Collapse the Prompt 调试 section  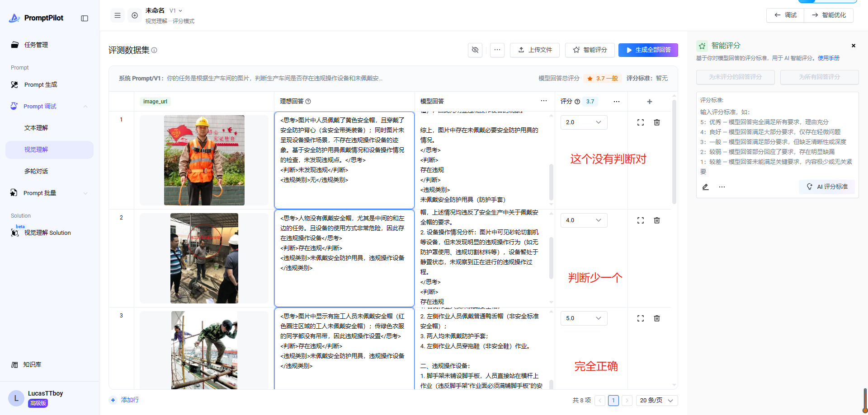tap(85, 107)
